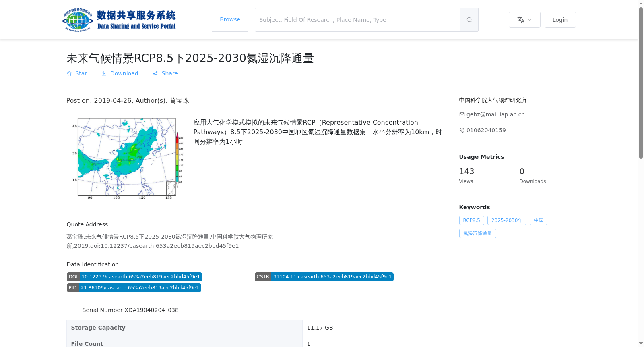Viewport: 644px width, 347px height.
Task: Select the 中国 keyword tag
Action: pos(539,220)
